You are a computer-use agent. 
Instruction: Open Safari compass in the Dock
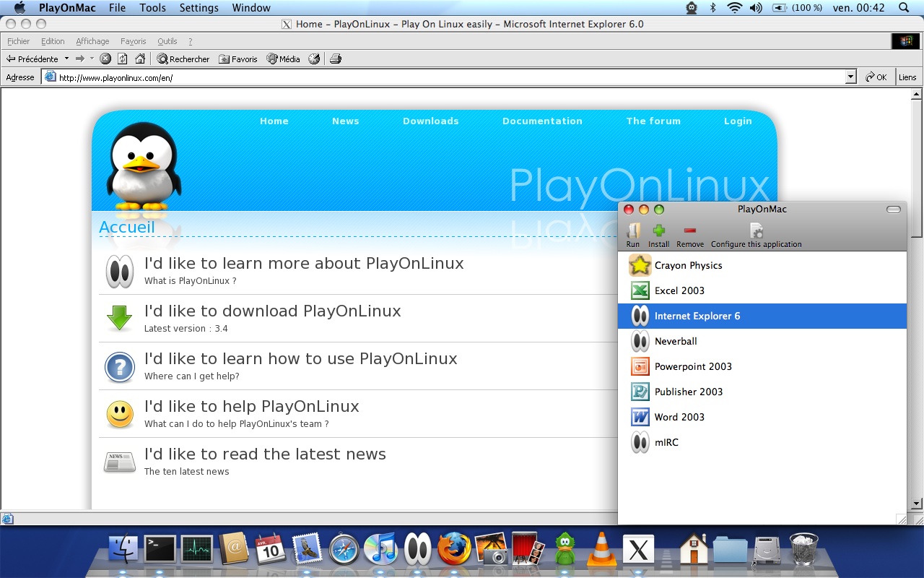coord(344,549)
